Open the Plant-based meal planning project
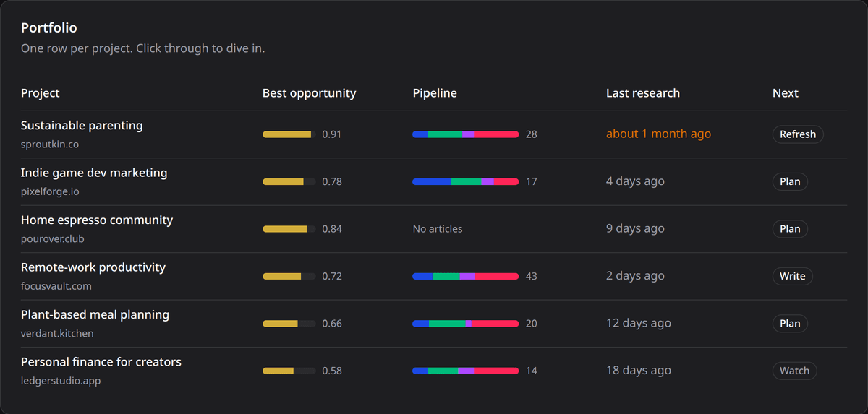Image resolution: width=868 pixels, height=414 pixels. pyautogui.click(x=95, y=314)
